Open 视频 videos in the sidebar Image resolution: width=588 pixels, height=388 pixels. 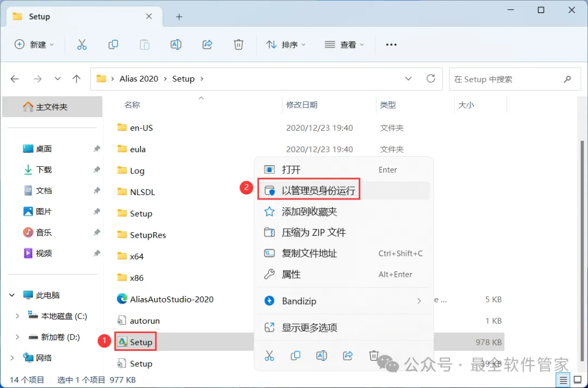point(44,253)
